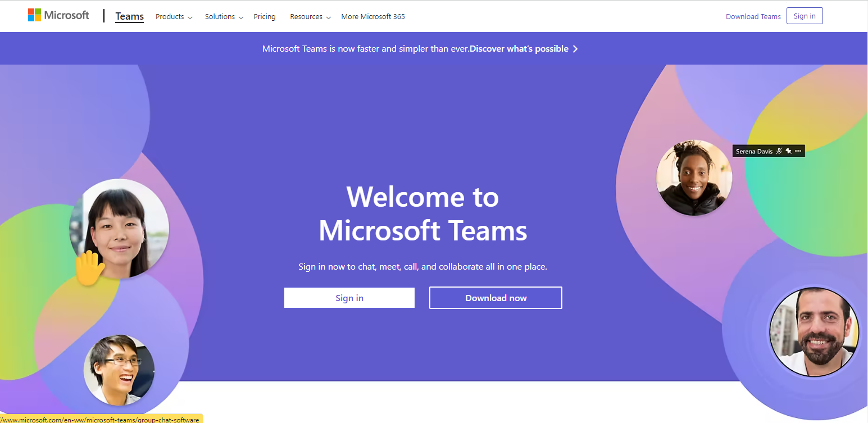Follow the Discover what's possible link
The width and height of the screenshot is (868, 423).
click(519, 49)
